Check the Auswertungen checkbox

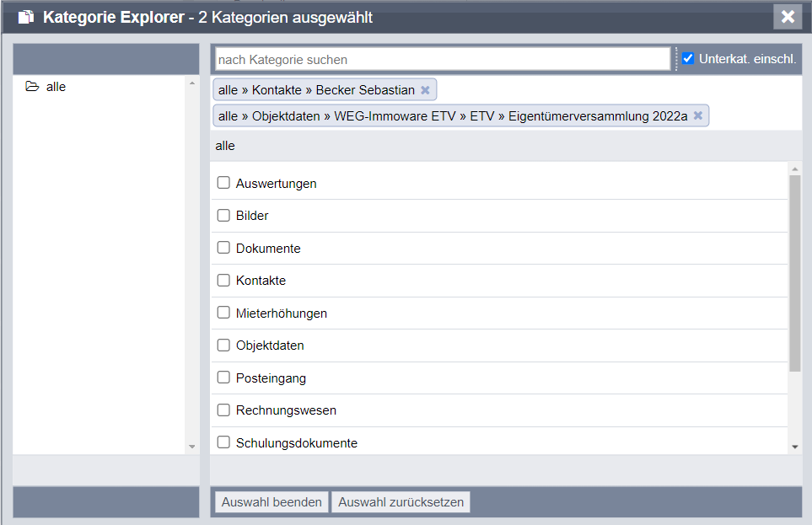[223, 182]
